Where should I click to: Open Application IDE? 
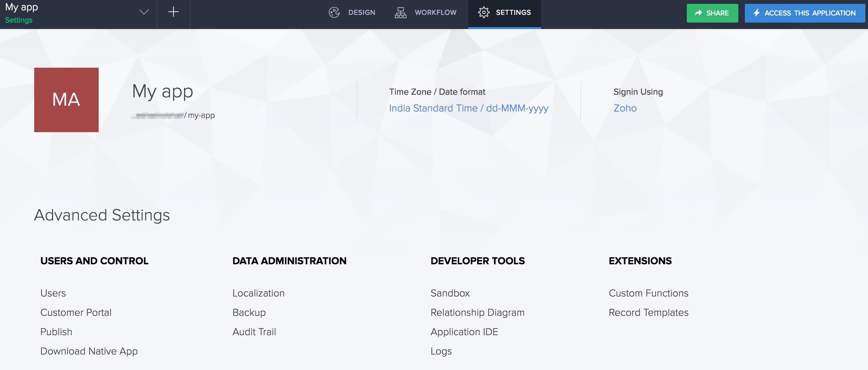tap(464, 332)
